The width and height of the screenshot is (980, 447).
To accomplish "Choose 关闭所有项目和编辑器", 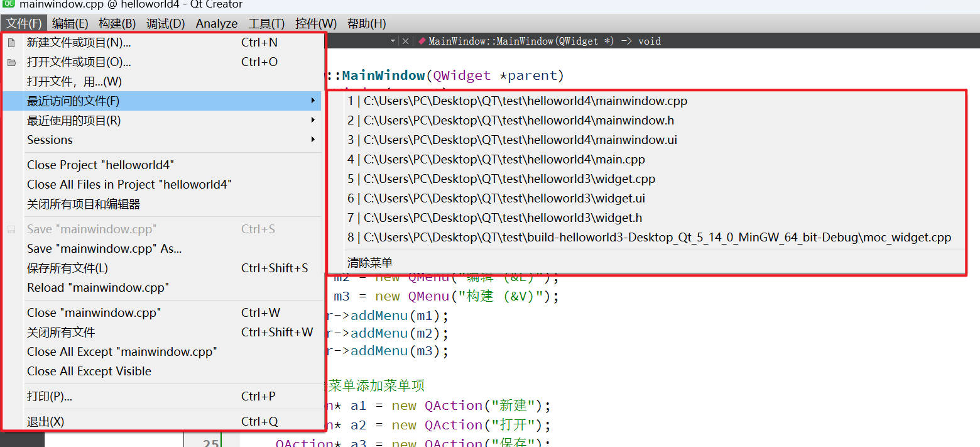I will click(162, 204).
